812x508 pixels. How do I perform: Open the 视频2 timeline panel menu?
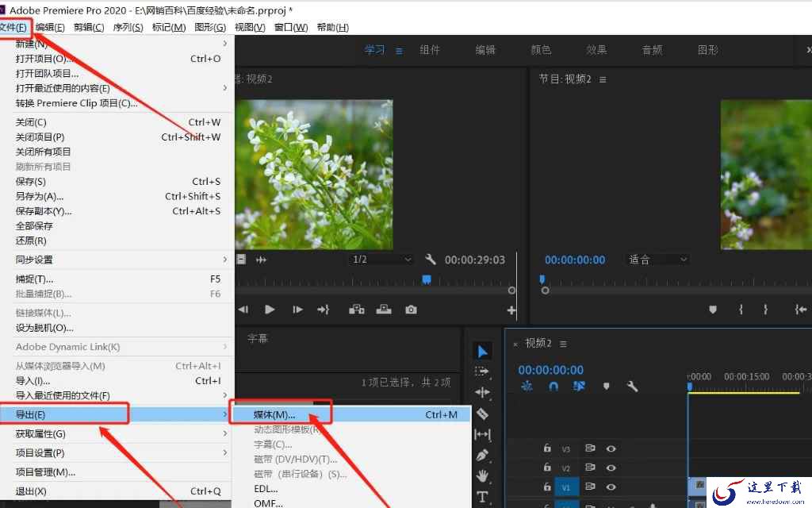pos(564,344)
